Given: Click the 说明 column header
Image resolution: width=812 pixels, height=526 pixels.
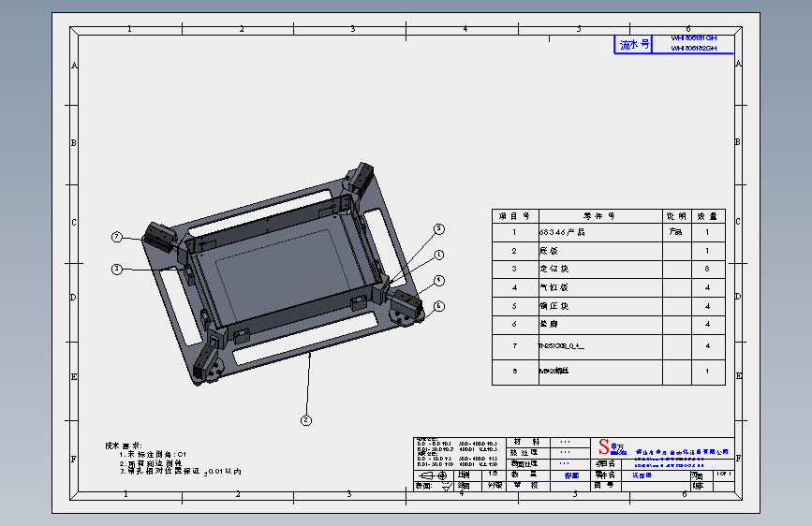Looking at the screenshot, I should coord(676,216).
